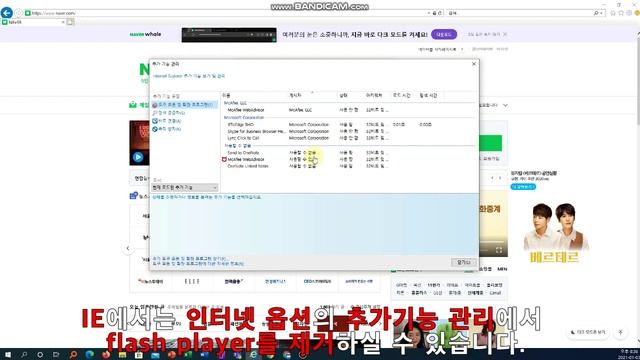Image resolution: width=640 pixels, height=360 pixels.
Task: Open File Explorer from taskbar
Action: 122,355
